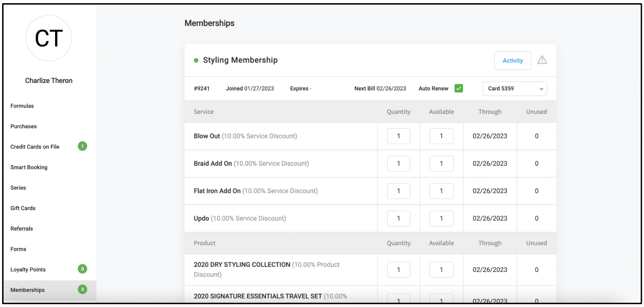Screen dimensions: 644x307
Task: Click the Charlize Theron client name
Action: [49, 81]
